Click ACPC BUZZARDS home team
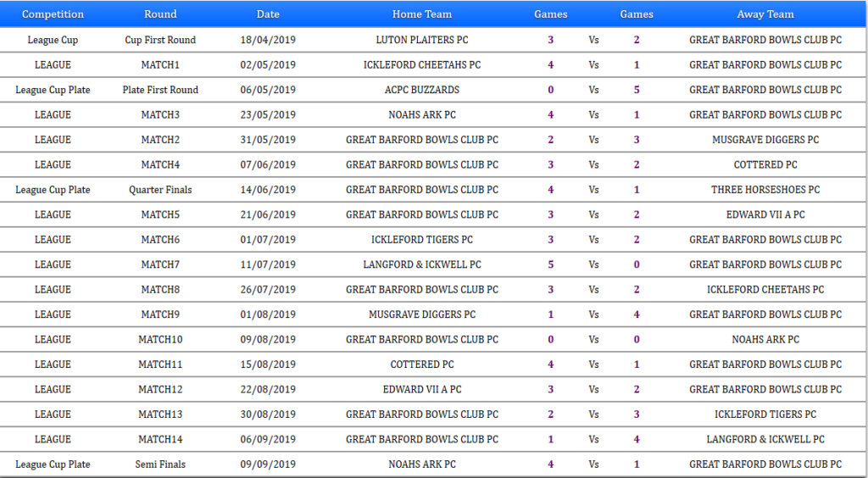 click(x=422, y=90)
